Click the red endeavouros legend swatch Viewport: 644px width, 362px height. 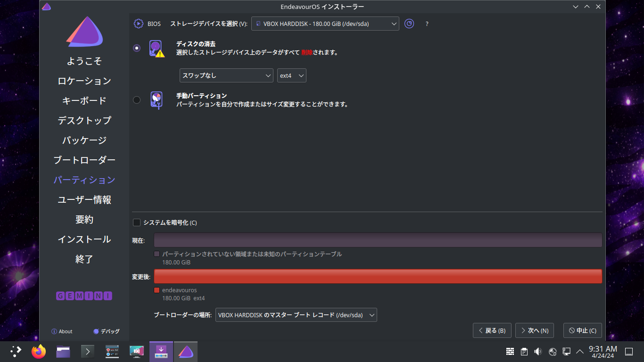tap(157, 290)
